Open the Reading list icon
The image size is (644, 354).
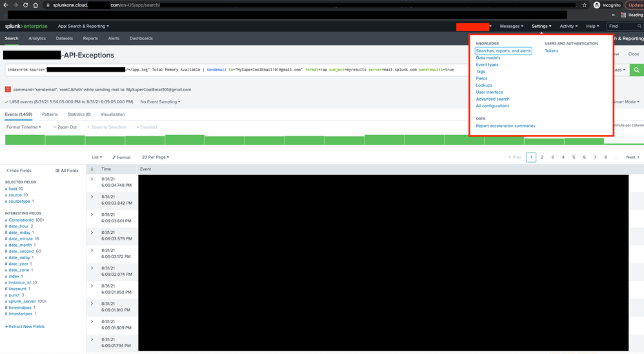623,15
